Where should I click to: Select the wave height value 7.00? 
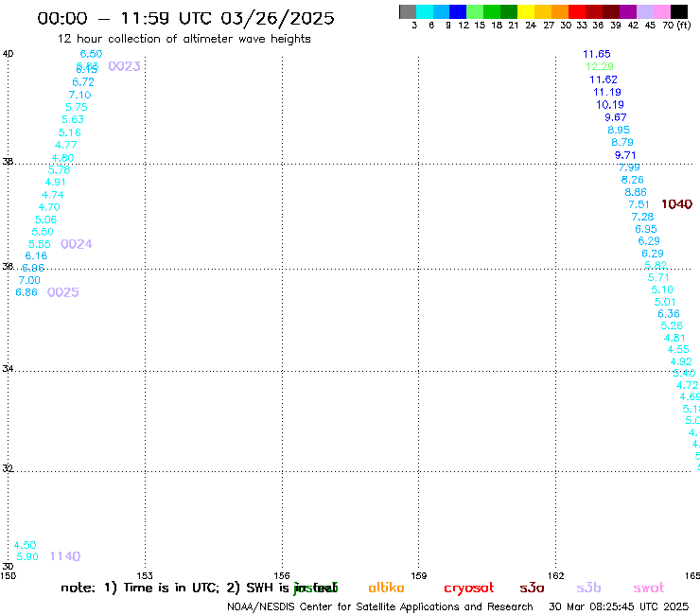29,280
